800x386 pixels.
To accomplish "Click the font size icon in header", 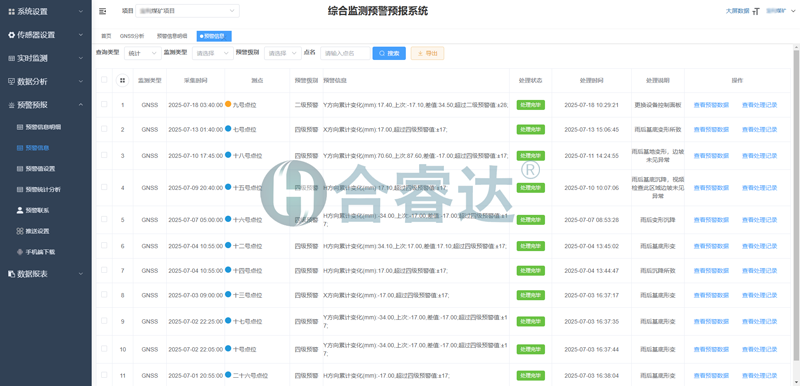I will click(x=757, y=11).
